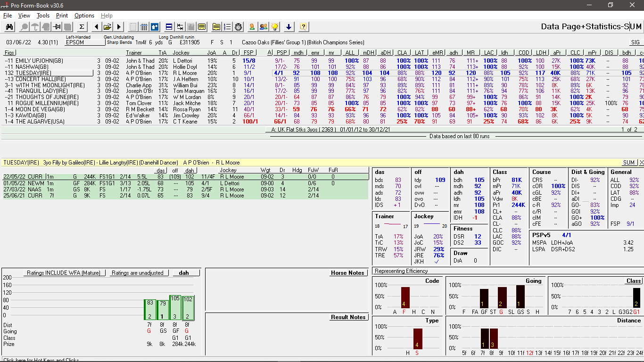The image size is (644, 362).
Task: Open a race card using the folder icon
Action: pos(107,26)
